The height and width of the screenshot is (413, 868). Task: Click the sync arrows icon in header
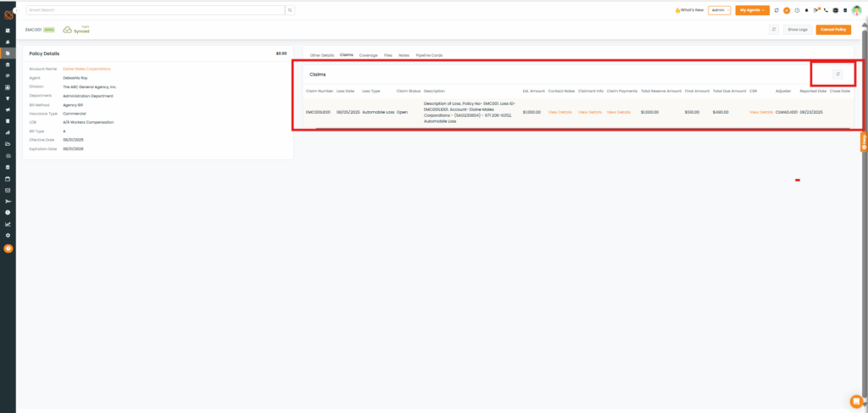click(x=776, y=10)
